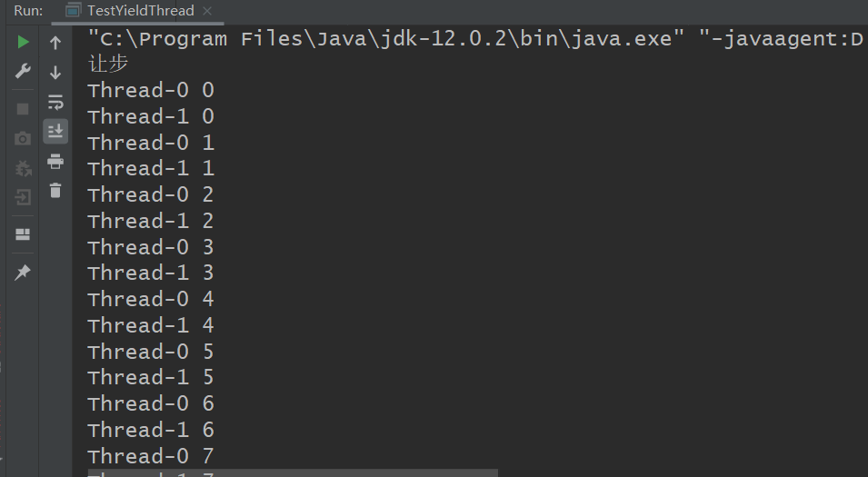
Task: Close the TestYieldThread tab
Action: point(207,11)
